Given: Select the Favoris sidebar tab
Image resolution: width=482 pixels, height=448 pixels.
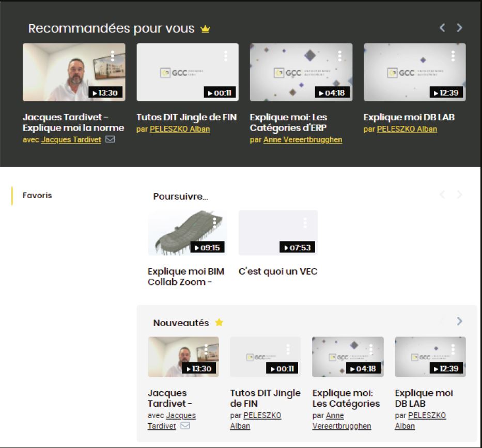Looking at the screenshot, I should (37, 195).
